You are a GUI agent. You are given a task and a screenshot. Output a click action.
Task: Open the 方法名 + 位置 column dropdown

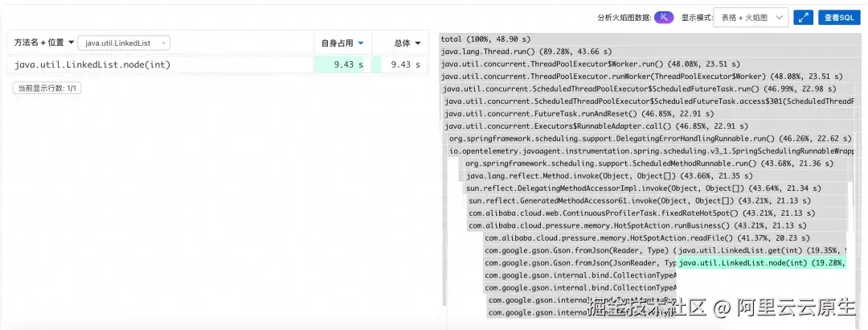coord(71,43)
